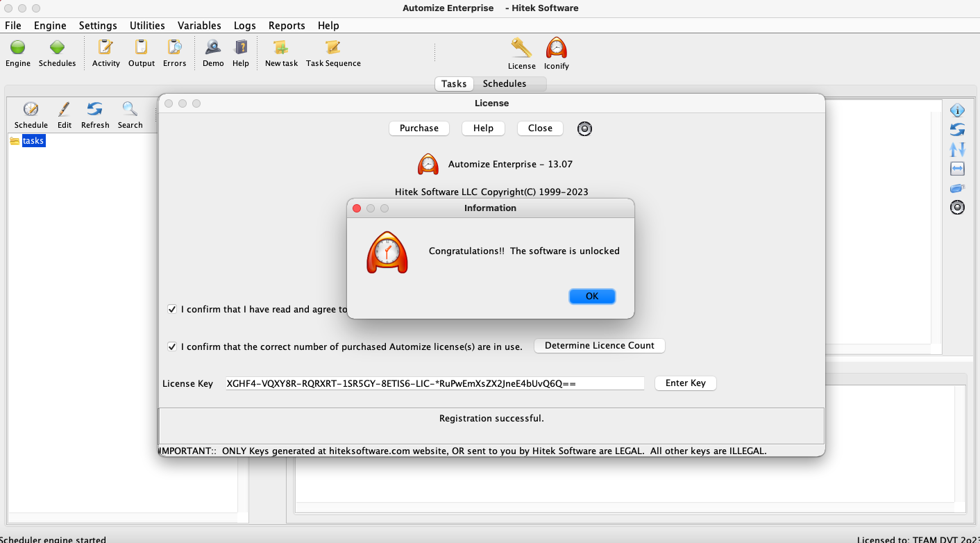Click the yellow tasks folder icon
980x543 pixels.
click(15, 141)
